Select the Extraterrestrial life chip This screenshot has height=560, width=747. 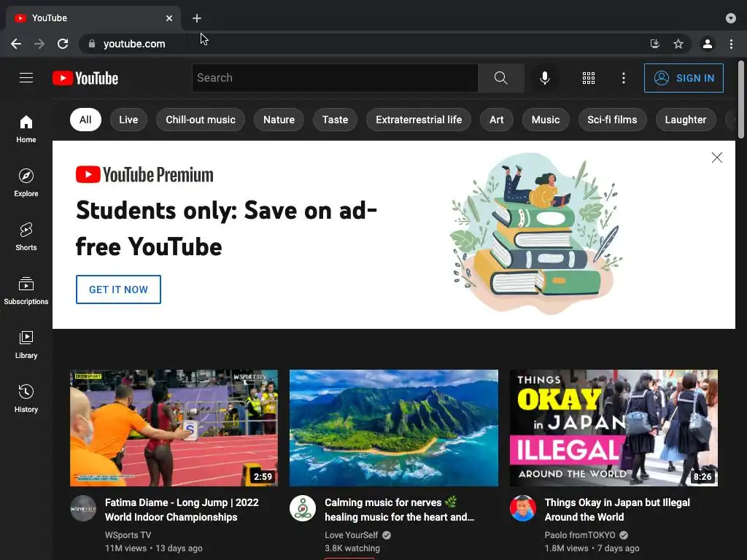tap(419, 120)
